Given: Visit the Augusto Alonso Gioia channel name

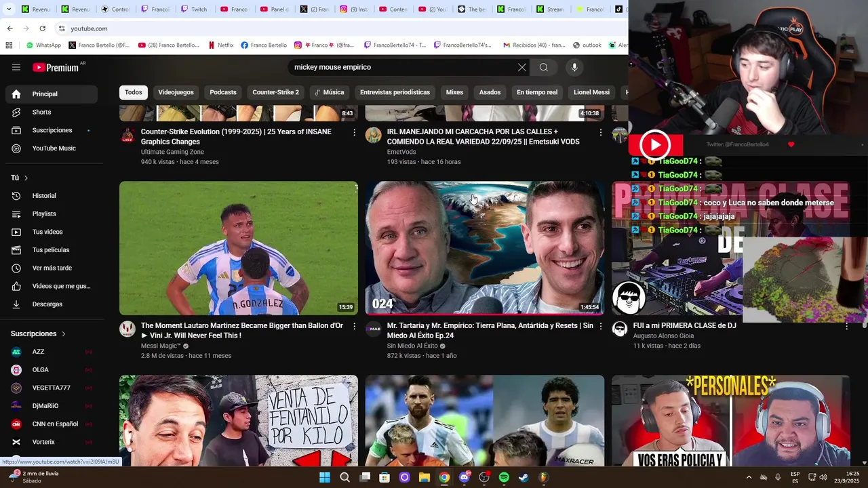Looking at the screenshot, I should tap(663, 335).
